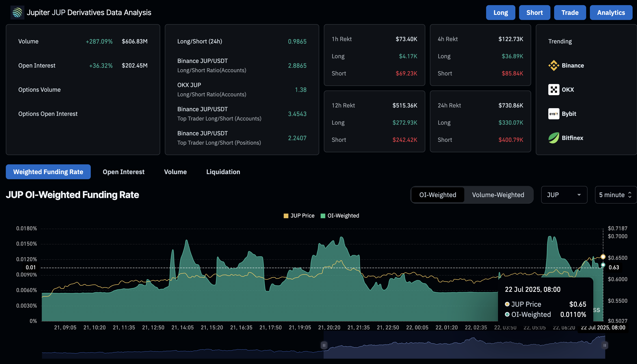Viewport: 637px width, 364px height.
Task: Select OI-Weighted mode
Action: click(438, 195)
